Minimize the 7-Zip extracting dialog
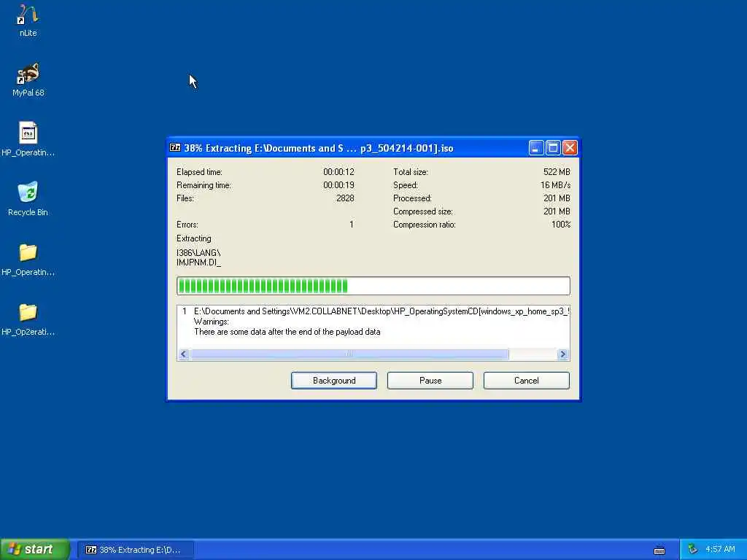 click(536, 147)
